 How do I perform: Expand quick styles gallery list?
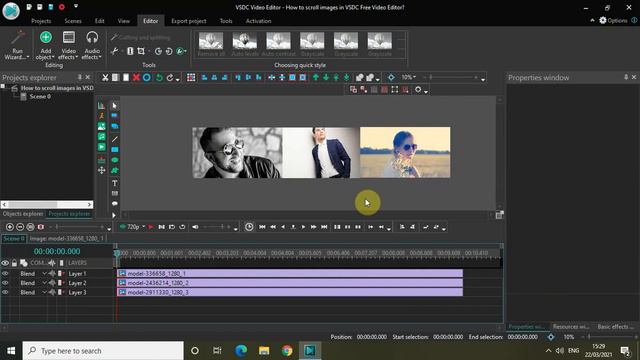[401, 52]
